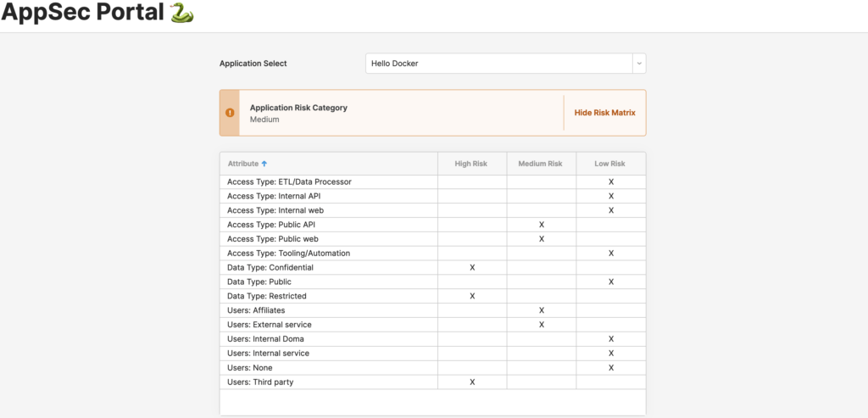Select row Users: Internal service
Screen dimensions: 868x418
(x=433, y=354)
